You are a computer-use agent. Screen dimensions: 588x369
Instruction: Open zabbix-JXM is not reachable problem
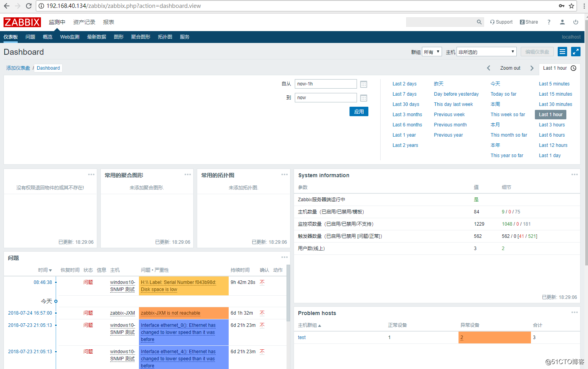click(170, 313)
